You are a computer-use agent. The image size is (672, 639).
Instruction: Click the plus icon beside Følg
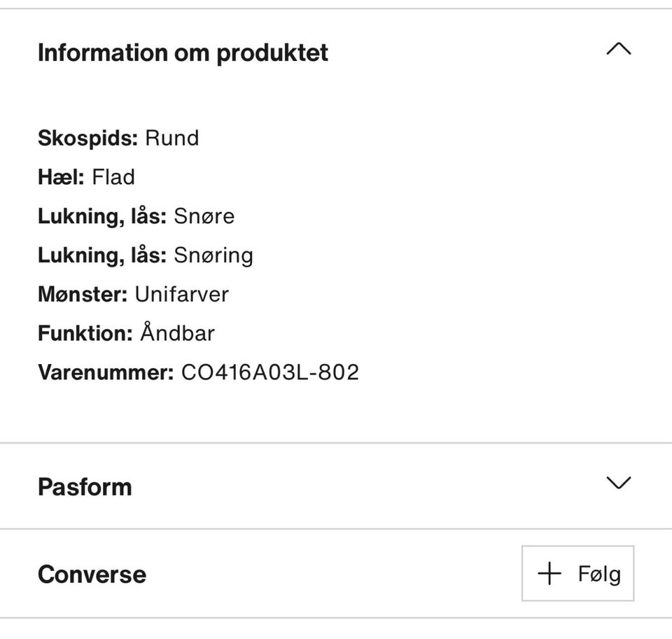click(x=549, y=574)
